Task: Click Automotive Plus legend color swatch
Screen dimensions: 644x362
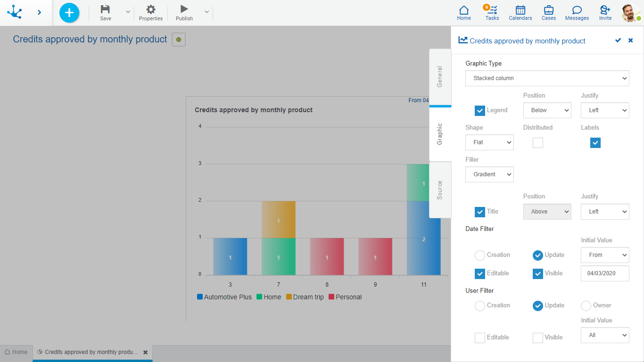Action: (200, 297)
